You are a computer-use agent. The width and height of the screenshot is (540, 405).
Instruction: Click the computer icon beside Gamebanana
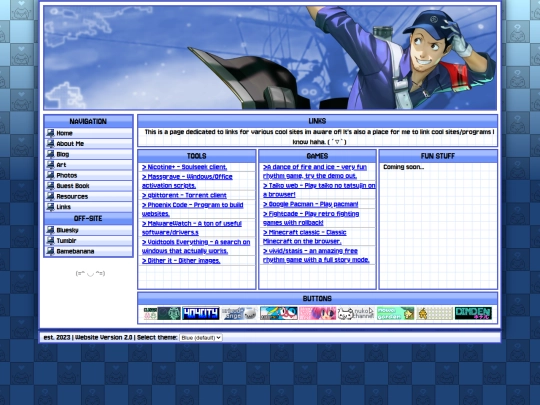point(50,251)
